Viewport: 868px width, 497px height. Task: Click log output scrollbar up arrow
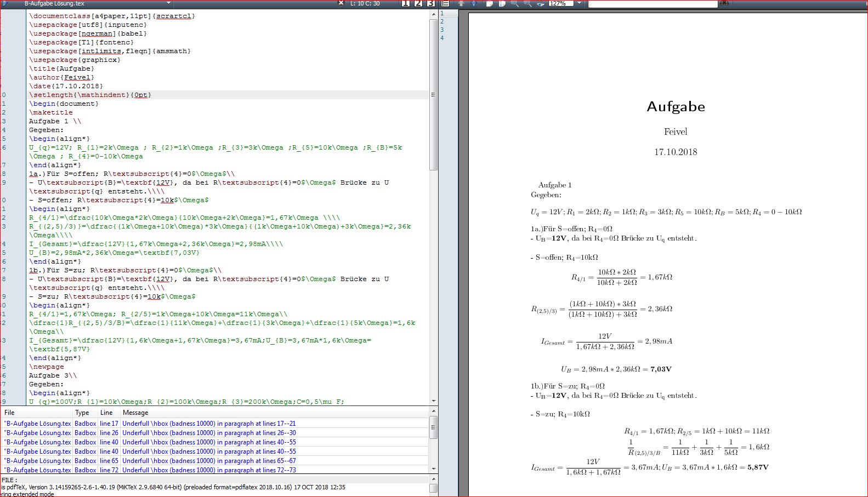pyautogui.click(x=433, y=479)
